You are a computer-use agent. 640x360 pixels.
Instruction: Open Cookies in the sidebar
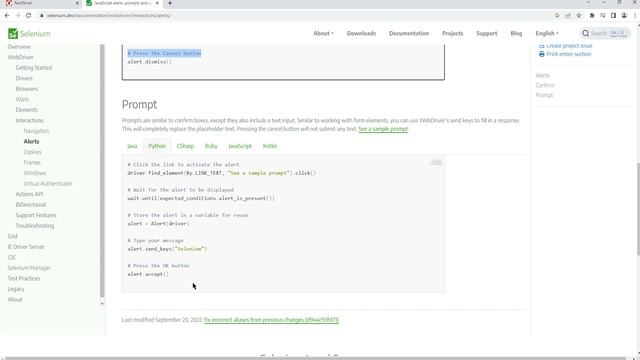coord(33,152)
